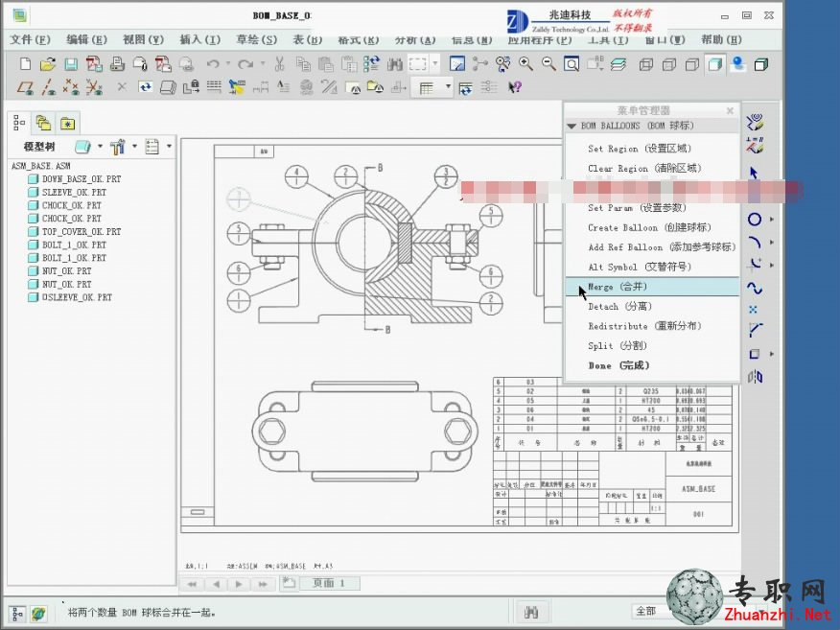840x630 pixels.
Task: Go to the previous drawing sheet
Action: click(x=216, y=584)
